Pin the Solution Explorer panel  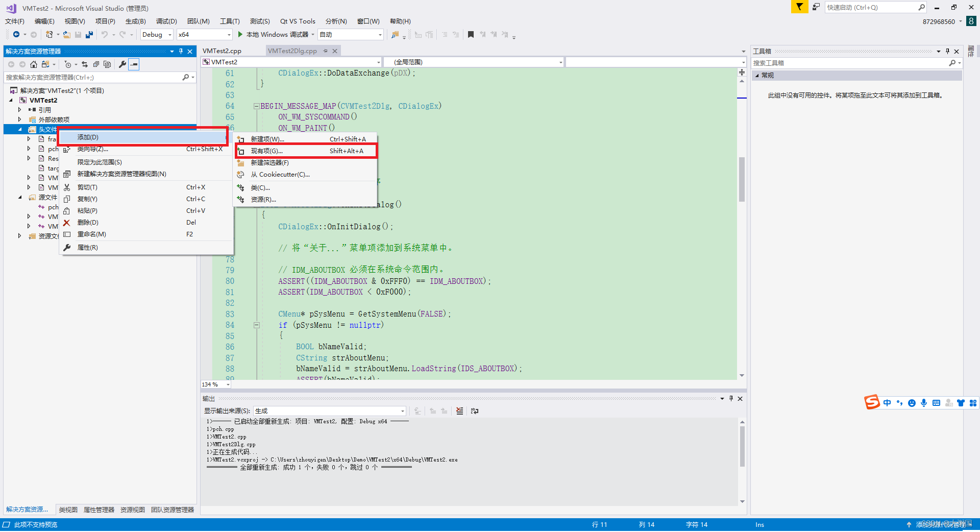[181, 52]
